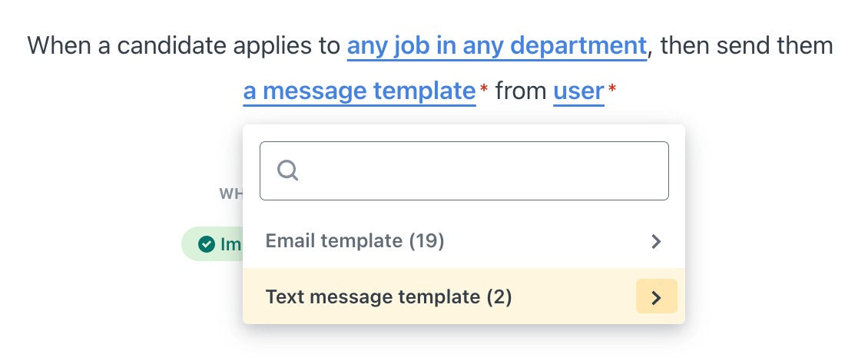Click the word "from" in the sentence
The image size is (868, 364).
point(521,91)
